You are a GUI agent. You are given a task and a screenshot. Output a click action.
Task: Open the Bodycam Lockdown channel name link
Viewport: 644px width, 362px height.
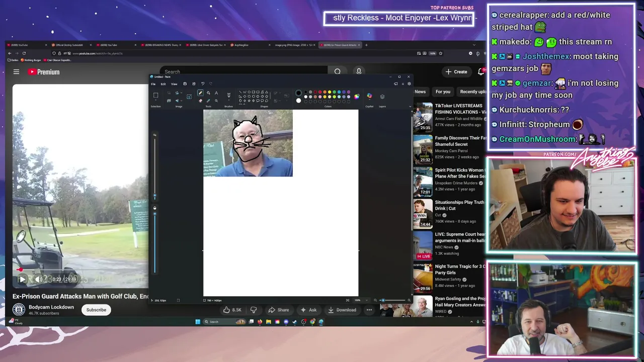51,307
